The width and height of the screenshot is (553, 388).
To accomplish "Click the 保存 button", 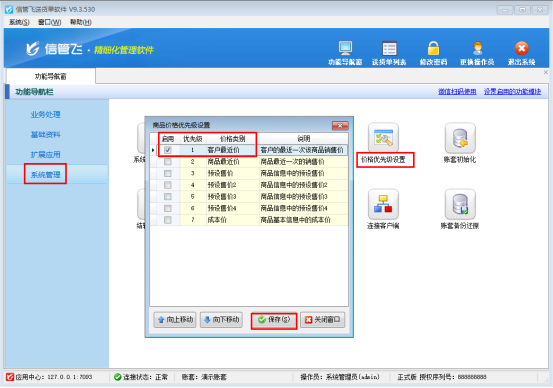I will click(274, 320).
